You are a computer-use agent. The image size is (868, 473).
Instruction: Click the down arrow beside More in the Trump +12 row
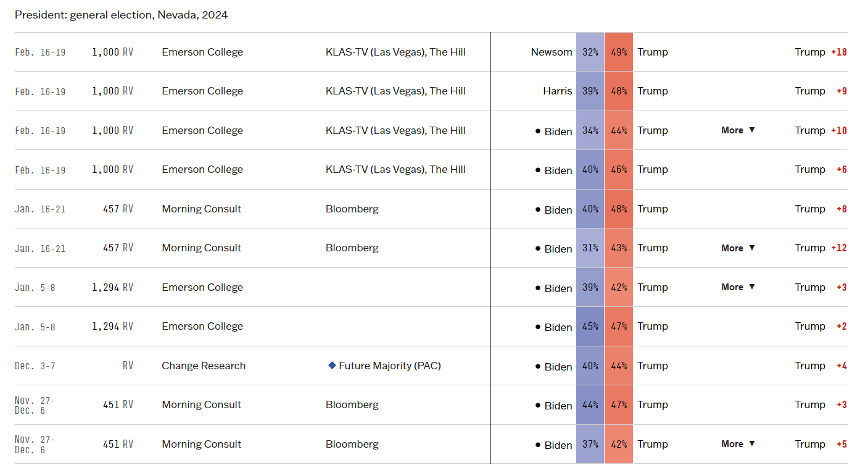click(751, 248)
